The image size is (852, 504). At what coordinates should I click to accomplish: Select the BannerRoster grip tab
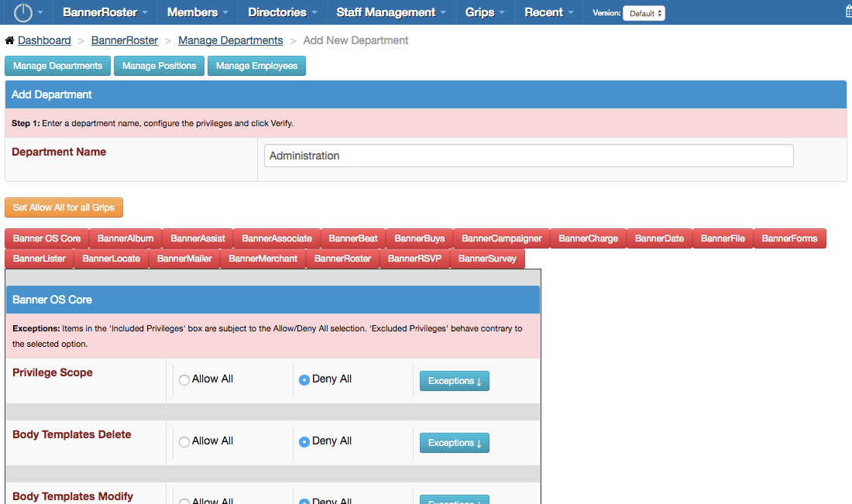343,259
